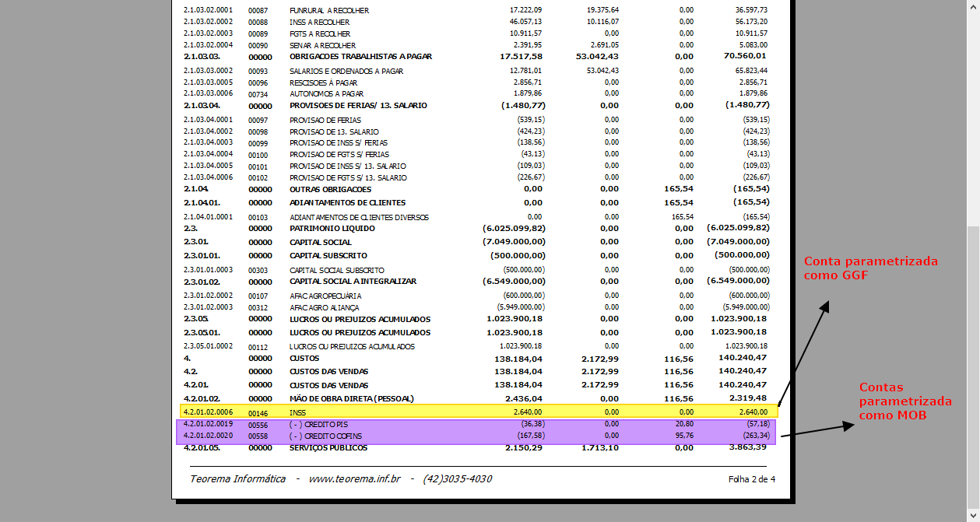Click the value 20,80 in CREDITO PIS row
980x522 pixels.
pos(683,424)
